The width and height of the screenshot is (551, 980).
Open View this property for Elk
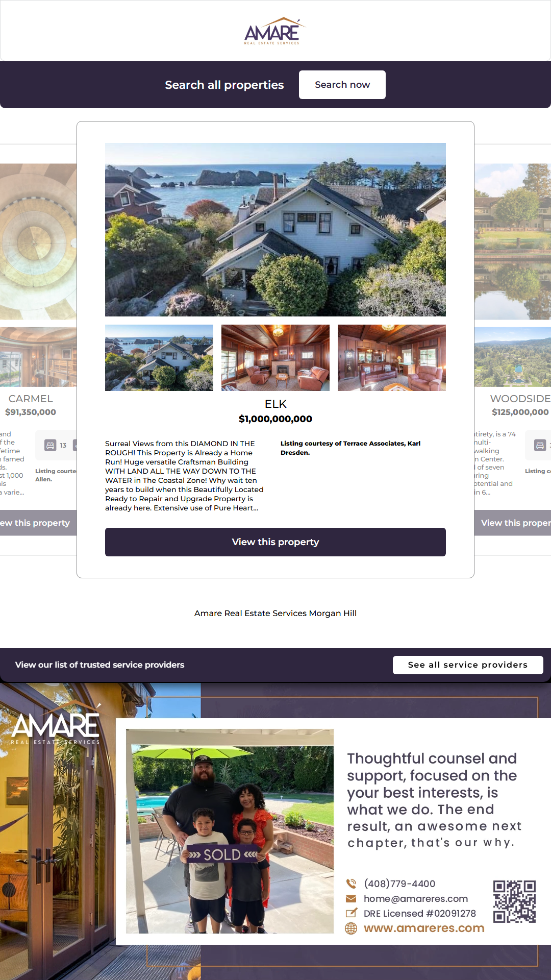coord(275,542)
